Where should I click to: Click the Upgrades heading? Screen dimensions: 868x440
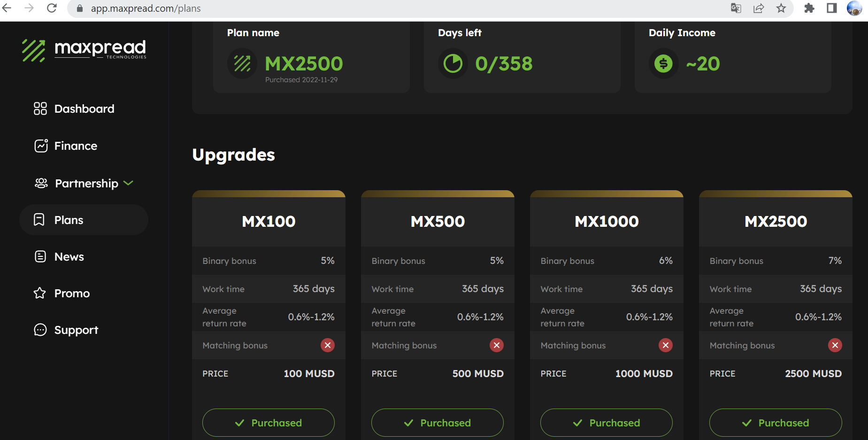coord(233,155)
